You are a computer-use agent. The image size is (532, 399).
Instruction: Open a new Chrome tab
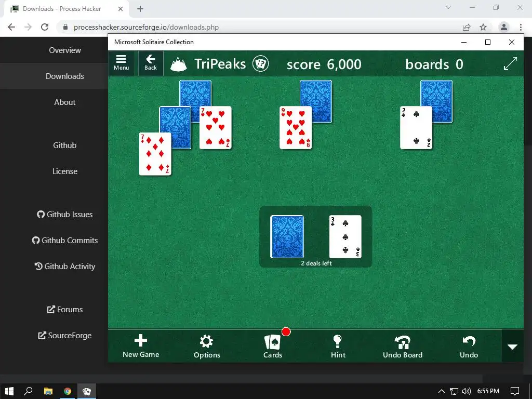tap(140, 9)
